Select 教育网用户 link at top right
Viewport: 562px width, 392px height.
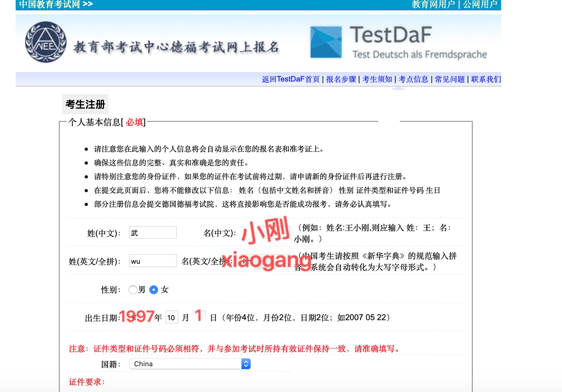tap(433, 4)
